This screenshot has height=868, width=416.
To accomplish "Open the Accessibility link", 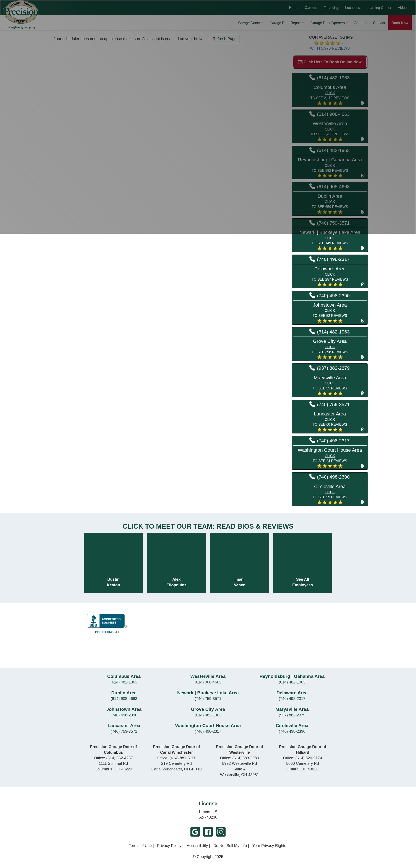I will (197, 845).
